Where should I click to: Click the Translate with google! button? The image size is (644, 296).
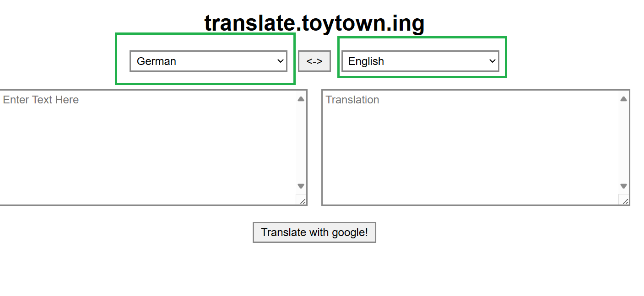tap(314, 232)
